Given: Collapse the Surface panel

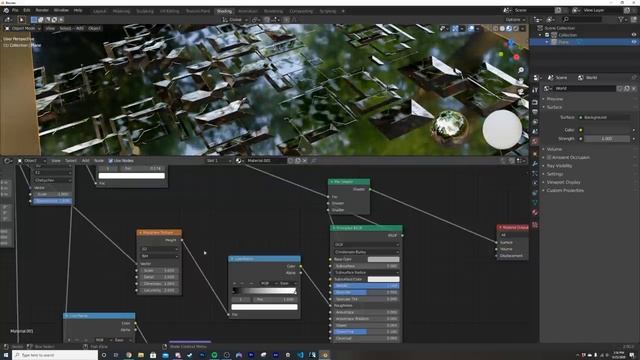Looking at the screenshot, I should (554, 107).
